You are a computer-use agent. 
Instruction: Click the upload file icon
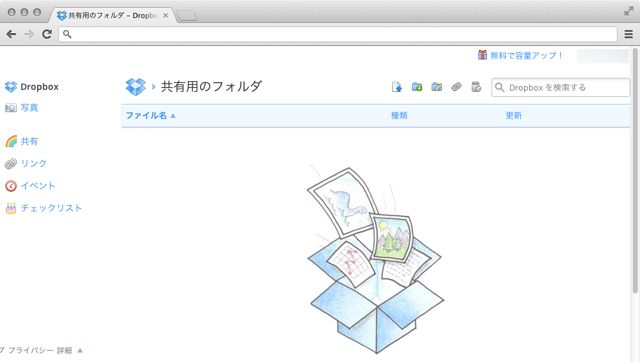tap(397, 87)
